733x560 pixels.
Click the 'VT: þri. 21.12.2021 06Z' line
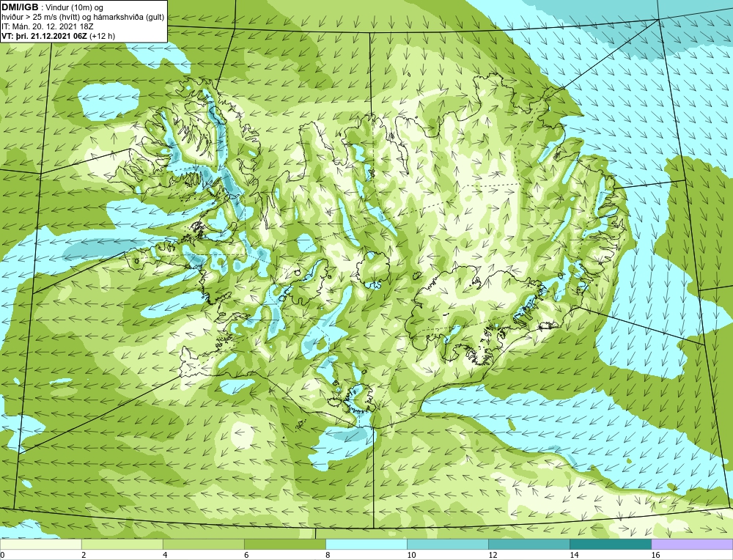point(45,35)
